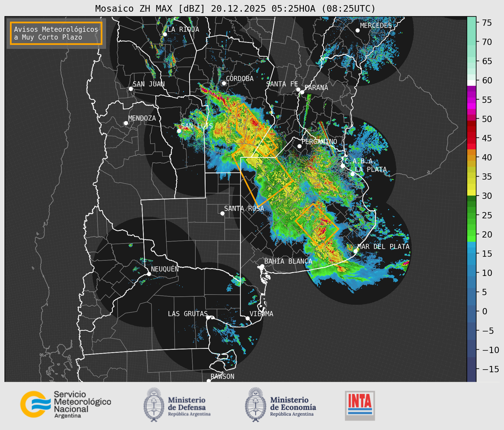Click the PERGAMINO city marker dot
This screenshot has height=430, width=504.
click(x=299, y=146)
